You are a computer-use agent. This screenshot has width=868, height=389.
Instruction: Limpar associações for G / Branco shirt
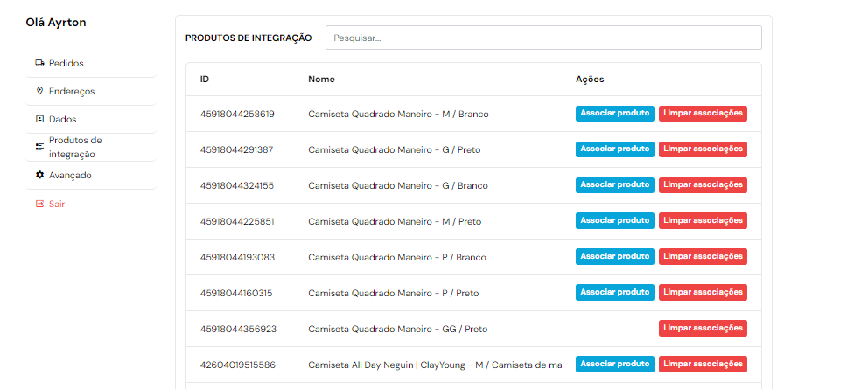click(703, 185)
